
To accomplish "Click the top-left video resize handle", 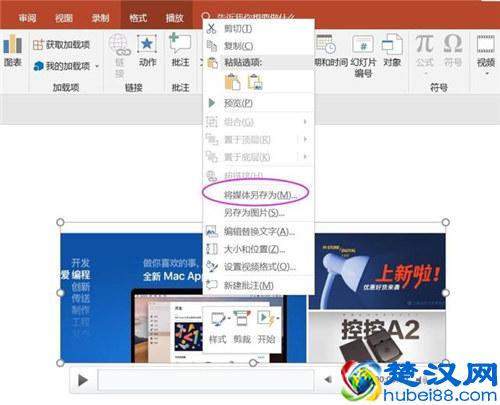I will point(60,222).
